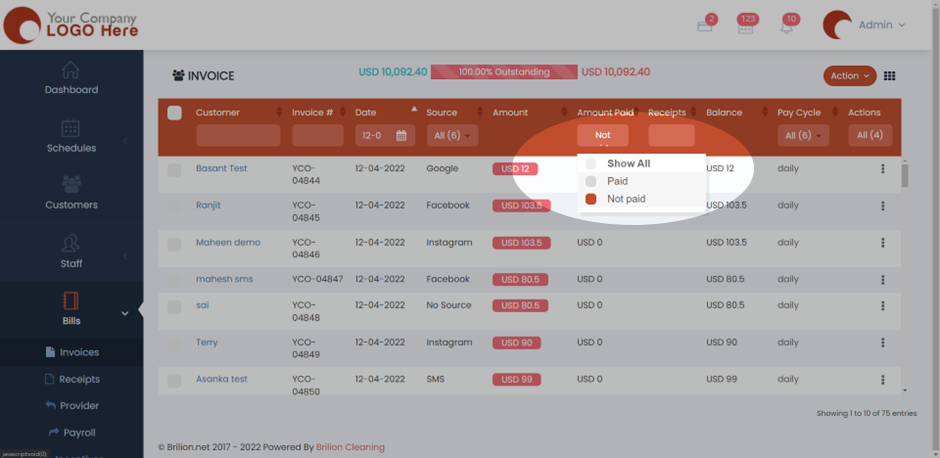Click the Action button above the table
Viewport: 940px width, 458px height.
tap(849, 76)
